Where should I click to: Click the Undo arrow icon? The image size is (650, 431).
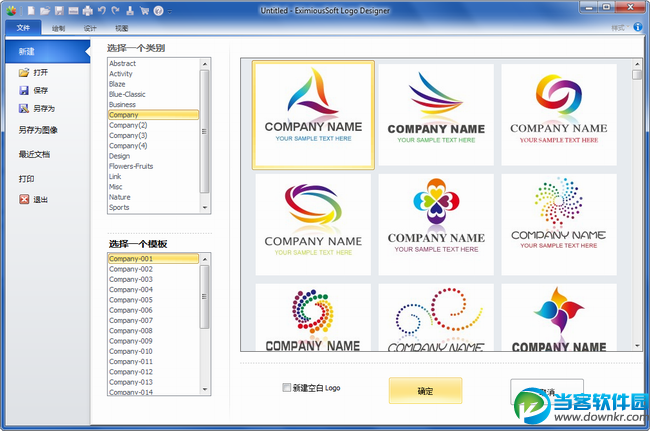point(102,11)
